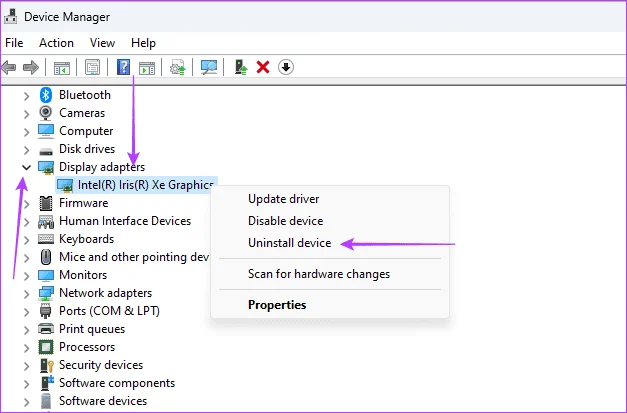Expand the Ports (COM & LPT) category
Screen dimensions: 627x413
[x=26, y=312]
